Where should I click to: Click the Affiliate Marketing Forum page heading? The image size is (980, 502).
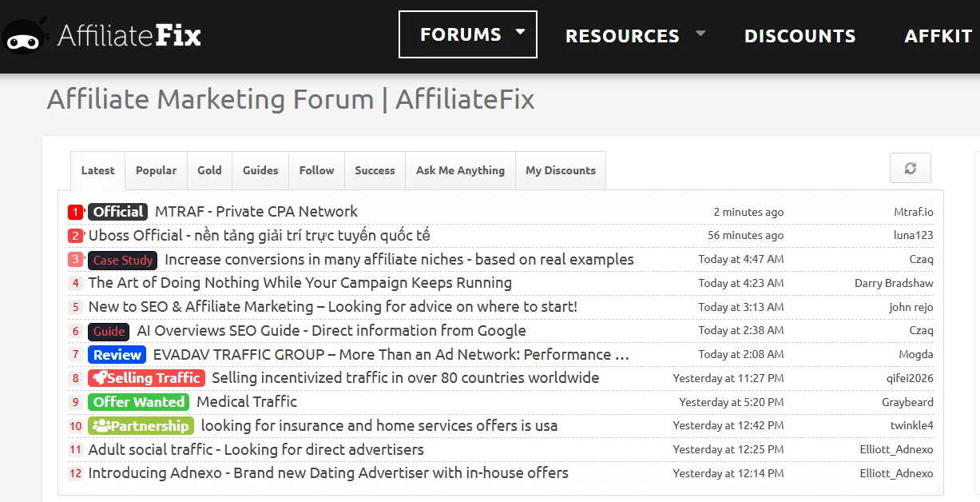pyautogui.click(x=291, y=100)
